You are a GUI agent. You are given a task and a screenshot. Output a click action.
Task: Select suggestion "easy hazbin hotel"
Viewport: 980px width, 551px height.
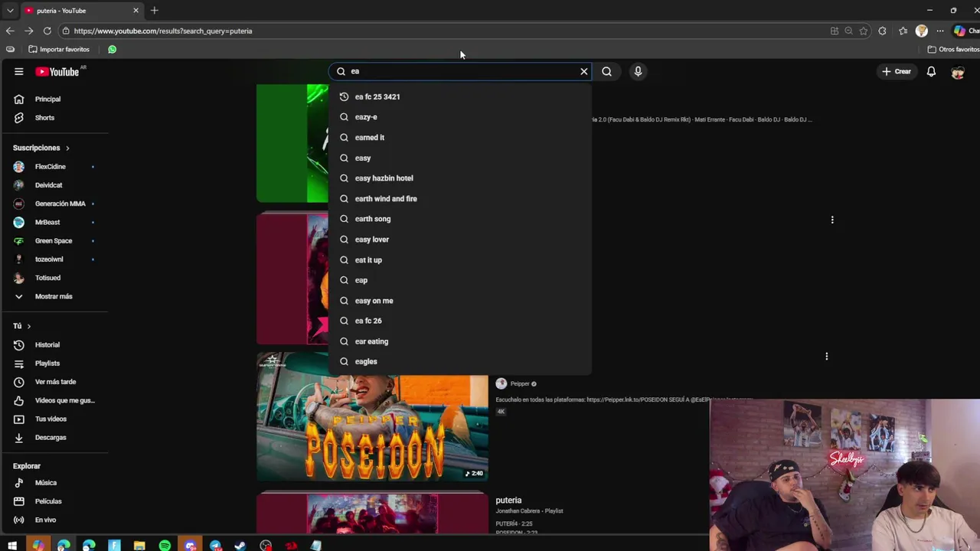[x=459, y=178]
